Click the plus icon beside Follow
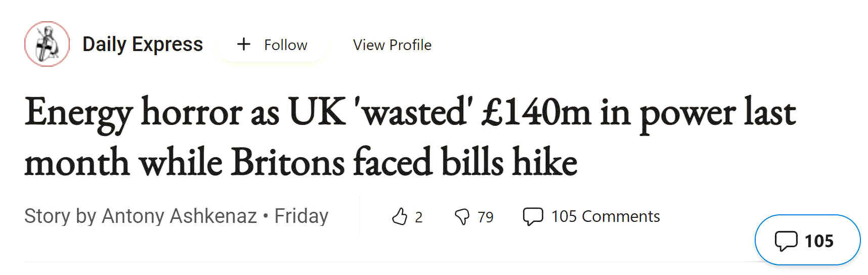This screenshot has width=868, height=275. point(244,44)
